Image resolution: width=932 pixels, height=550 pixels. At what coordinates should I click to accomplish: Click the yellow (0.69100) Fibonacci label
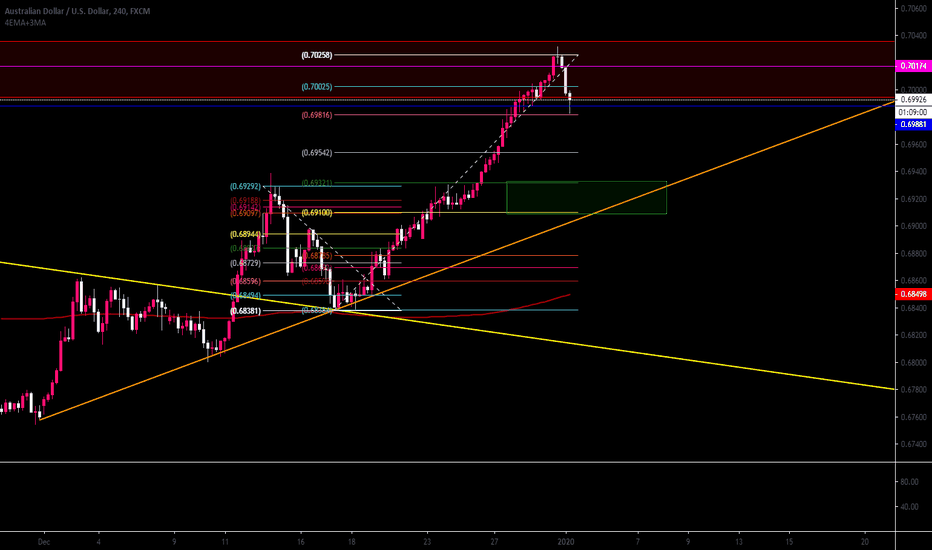pyautogui.click(x=317, y=212)
